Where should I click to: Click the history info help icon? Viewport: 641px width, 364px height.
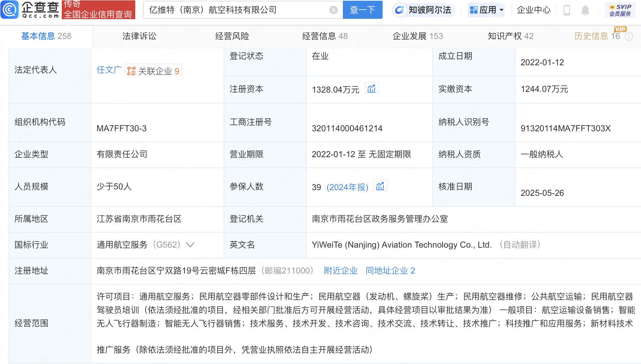pyautogui.click(x=629, y=37)
